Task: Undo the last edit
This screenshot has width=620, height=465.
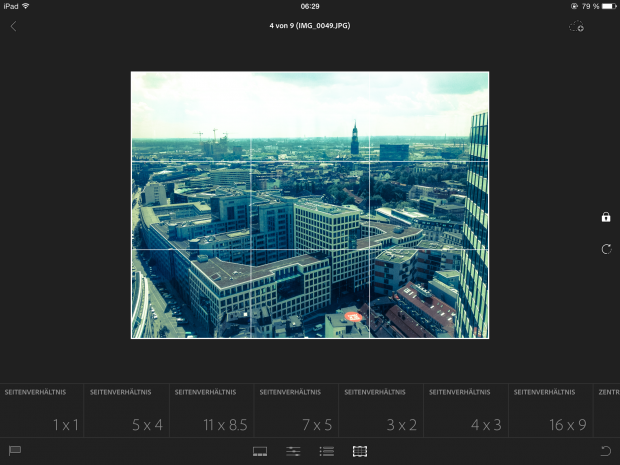Action: 606,451
